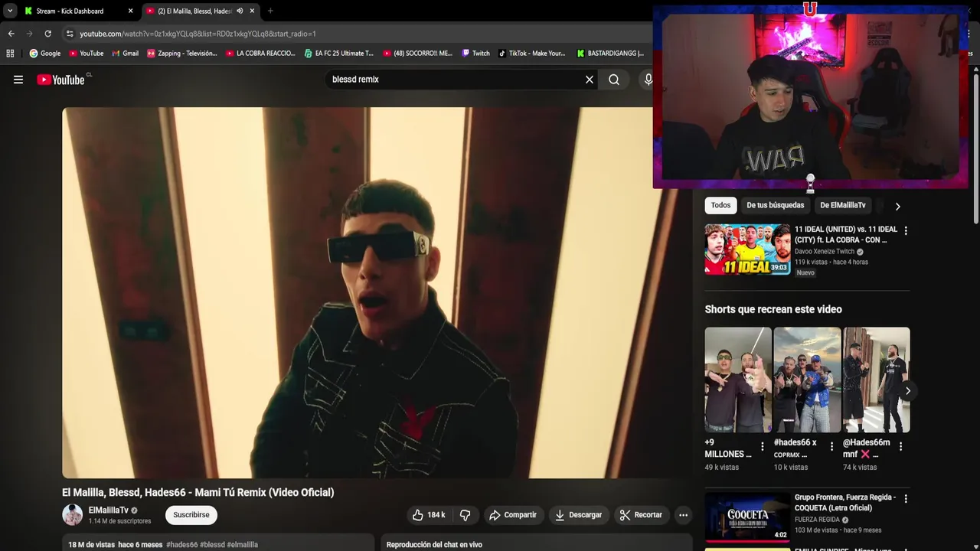Image resolution: width=980 pixels, height=551 pixels.
Task: Open the Google bookmark
Action: point(44,54)
